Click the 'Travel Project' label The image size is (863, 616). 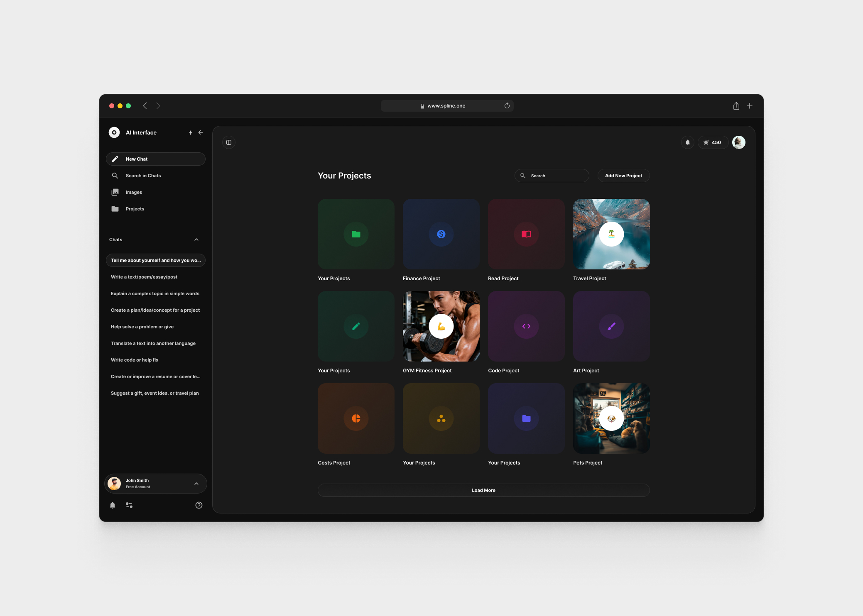coord(590,279)
